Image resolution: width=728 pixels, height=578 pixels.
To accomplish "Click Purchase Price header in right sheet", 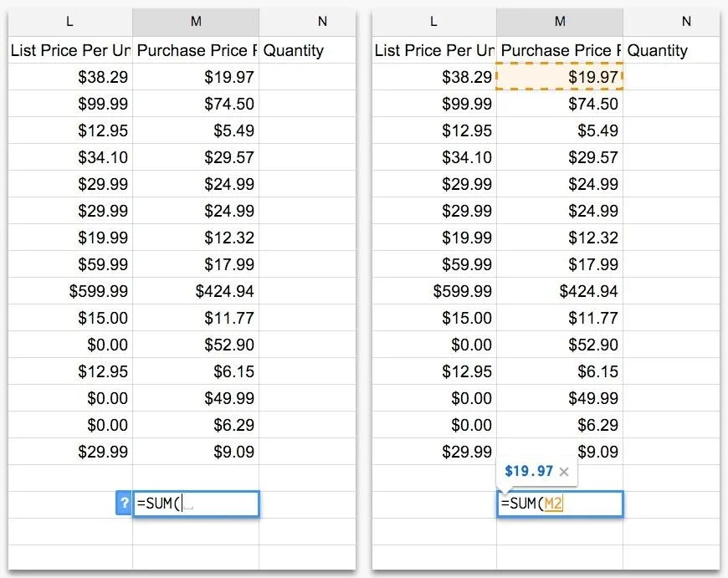I will [x=560, y=50].
